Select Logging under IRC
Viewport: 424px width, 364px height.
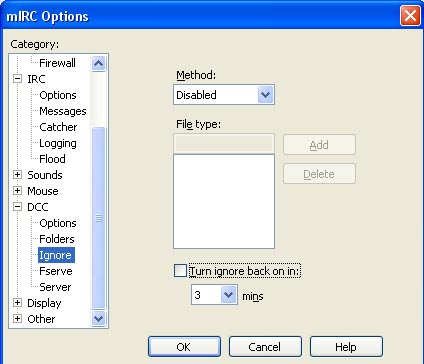click(x=58, y=143)
